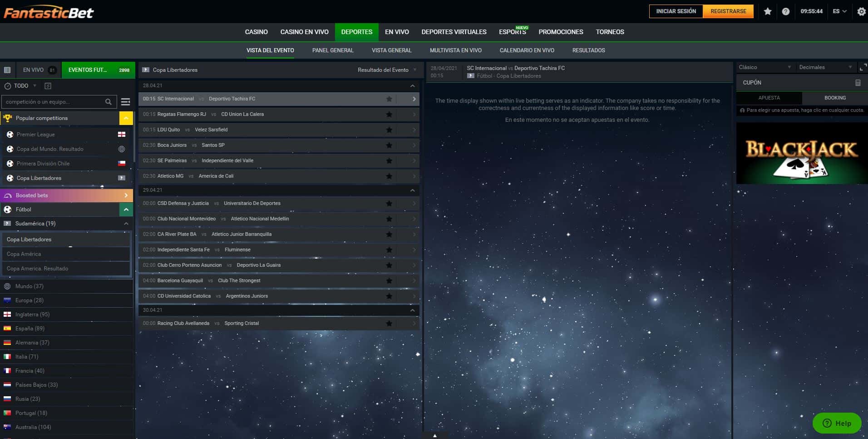Favorite the LDU Quito vs Velez Sarsfield match
This screenshot has height=439, width=868.
point(389,130)
